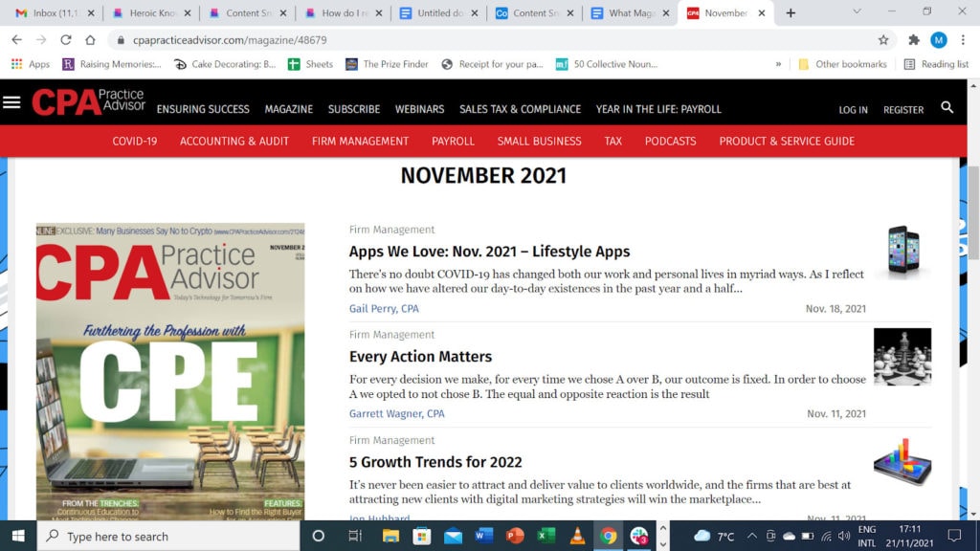Open the Subscribe page
This screenshot has height=551, width=980.
tap(354, 109)
